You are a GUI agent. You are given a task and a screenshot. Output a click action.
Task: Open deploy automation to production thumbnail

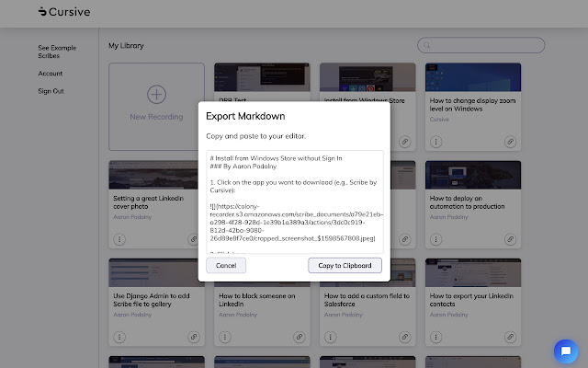pyautogui.click(x=473, y=175)
